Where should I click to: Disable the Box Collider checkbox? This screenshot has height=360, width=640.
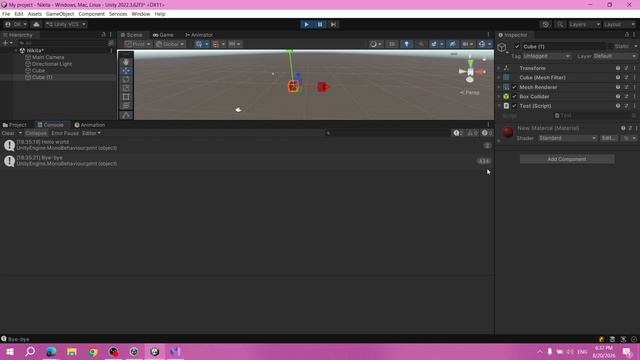514,97
